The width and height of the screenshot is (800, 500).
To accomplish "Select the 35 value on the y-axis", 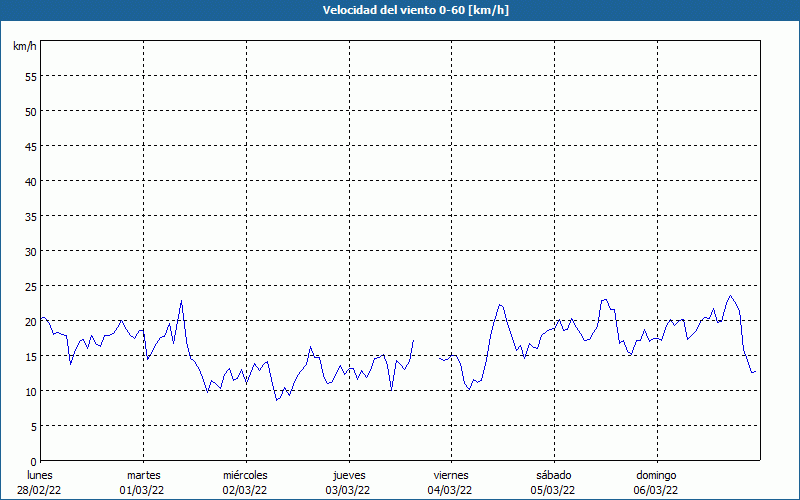I will pos(31,217).
